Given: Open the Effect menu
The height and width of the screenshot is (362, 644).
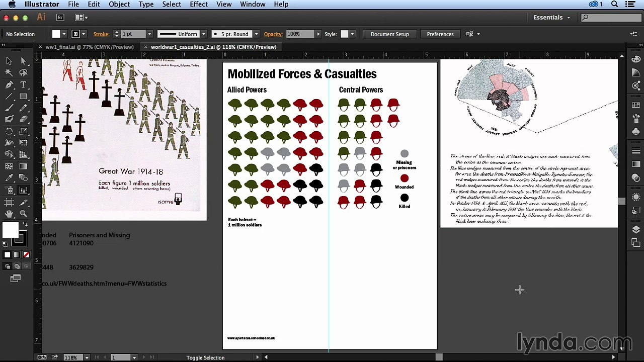Looking at the screenshot, I should [199, 5].
